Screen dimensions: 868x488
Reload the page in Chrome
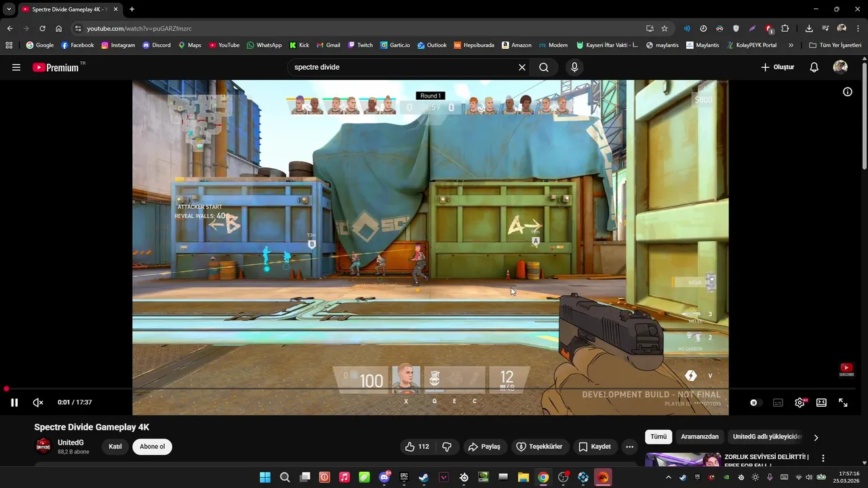click(x=42, y=28)
